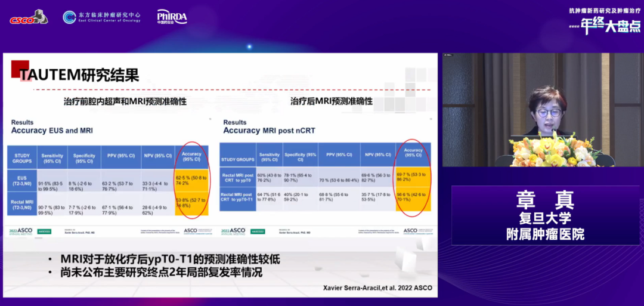Select the 治疗后MRI预测准确性 heading
This screenshot has height=306, width=644.
tap(332, 101)
